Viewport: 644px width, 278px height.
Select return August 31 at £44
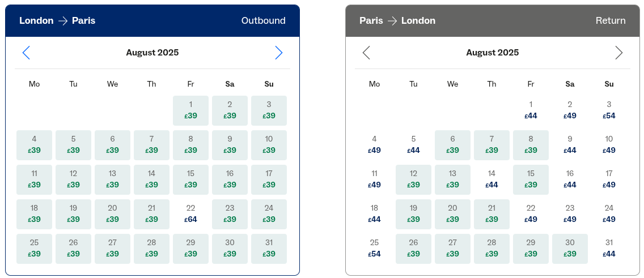(609, 249)
